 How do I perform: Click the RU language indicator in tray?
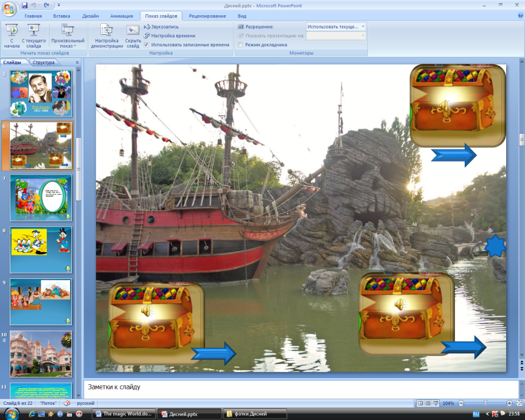click(476, 414)
